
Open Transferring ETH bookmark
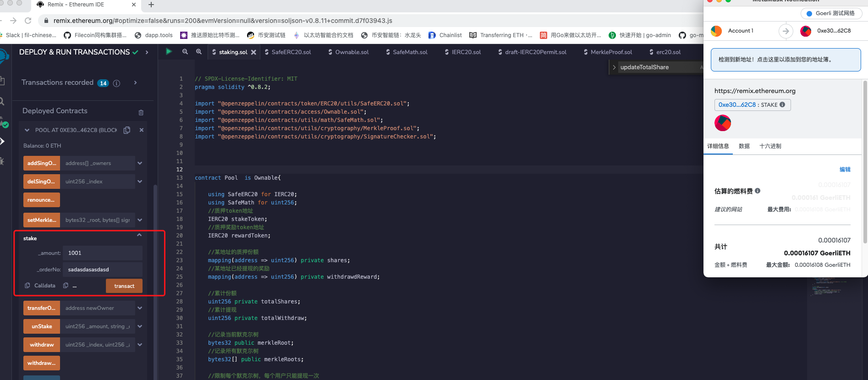(x=501, y=35)
